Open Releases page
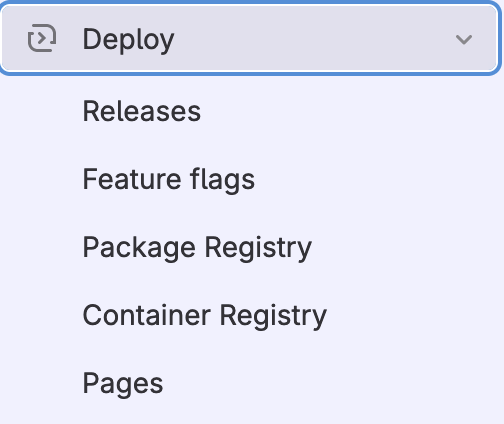Screen dimensions: 504x424 coord(142,111)
